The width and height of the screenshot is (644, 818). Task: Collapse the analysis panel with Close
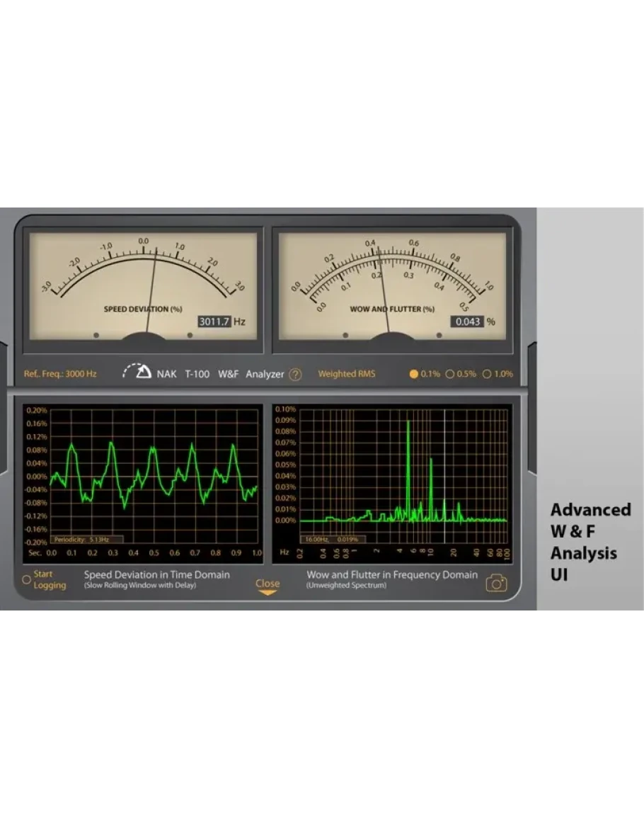point(268,584)
